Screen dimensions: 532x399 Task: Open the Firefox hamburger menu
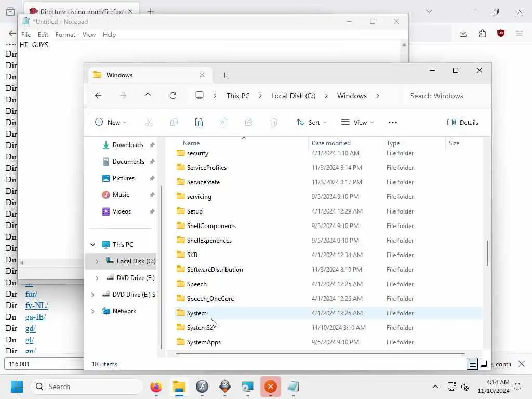[520, 33]
